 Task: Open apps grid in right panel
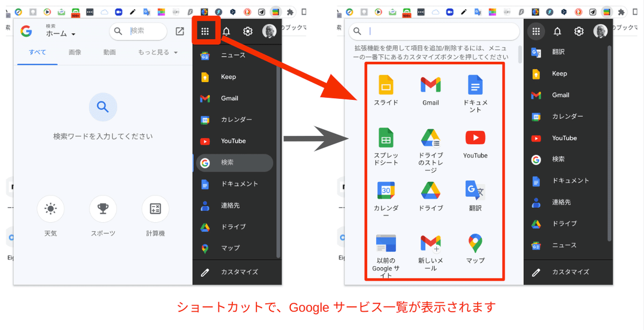coord(536,31)
